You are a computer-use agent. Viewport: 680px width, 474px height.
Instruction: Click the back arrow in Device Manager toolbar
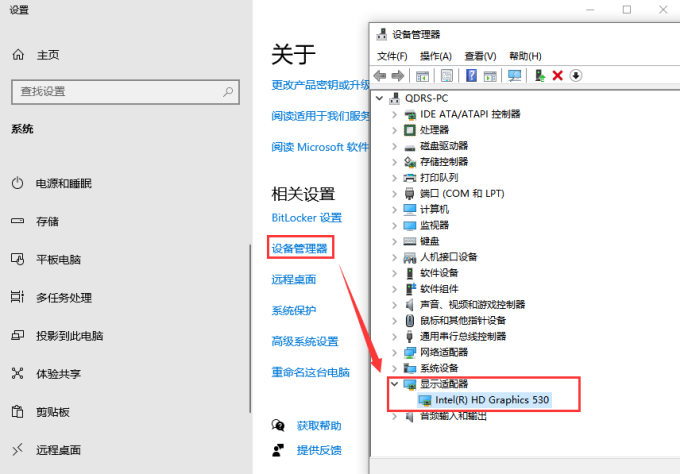coord(380,76)
